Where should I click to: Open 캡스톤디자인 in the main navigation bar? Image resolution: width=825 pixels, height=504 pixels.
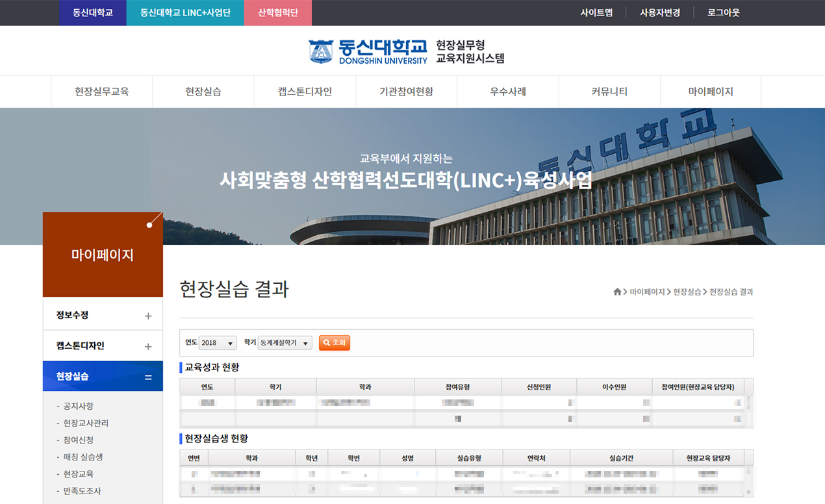pyautogui.click(x=305, y=92)
